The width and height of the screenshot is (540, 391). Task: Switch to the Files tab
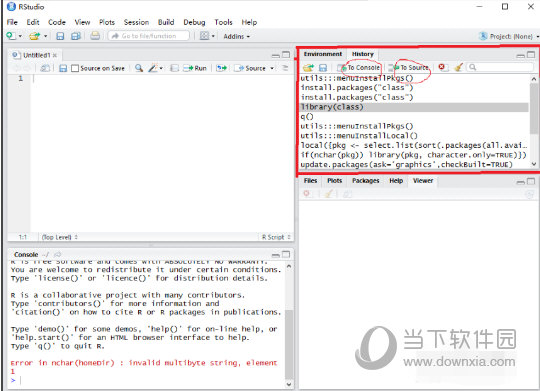pos(310,181)
